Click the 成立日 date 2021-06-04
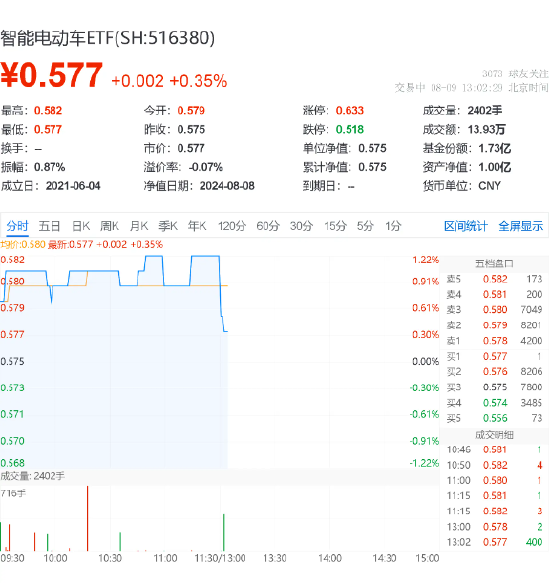The height and width of the screenshot is (585, 550). 73,186
